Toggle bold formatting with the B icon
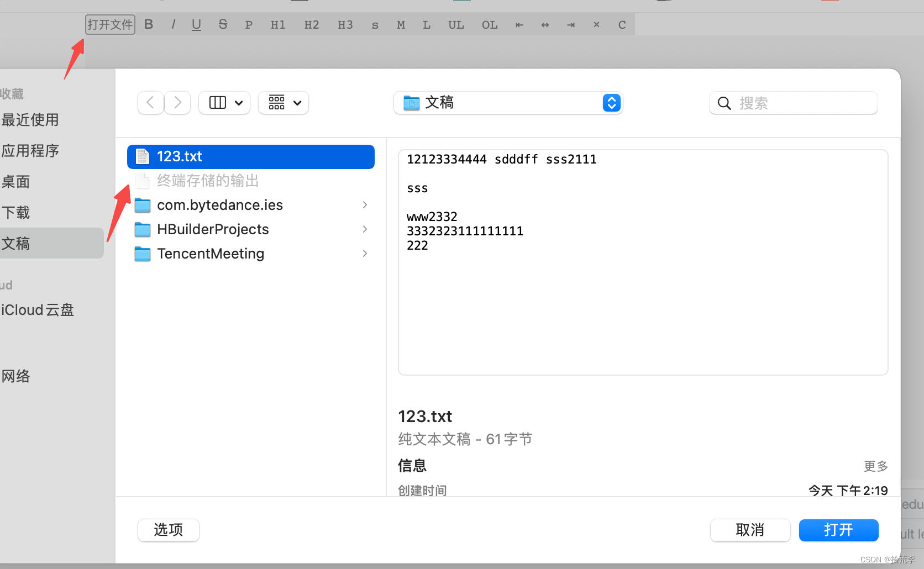The height and width of the screenshot is (569, 924). tap(148, 24)
